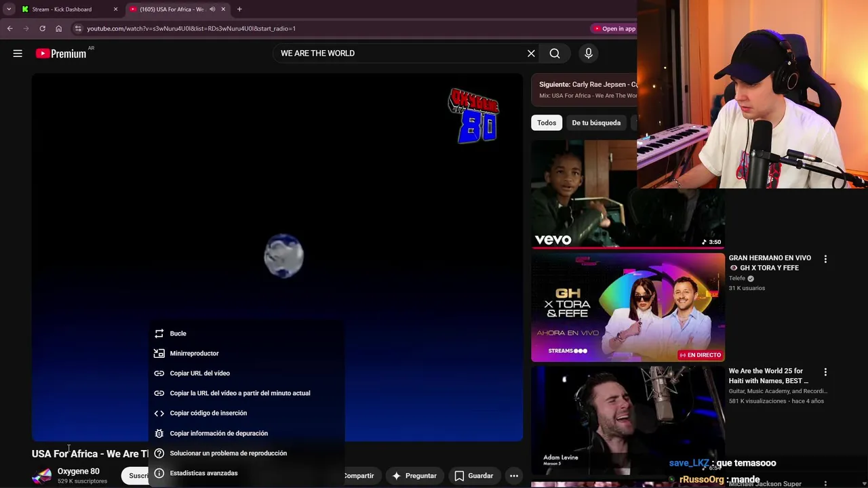Image resolution: width=868 pixels, height=488 pixels.
Task: Open a new browser tab
Action: pyautogui.click(x=239, y=9)
